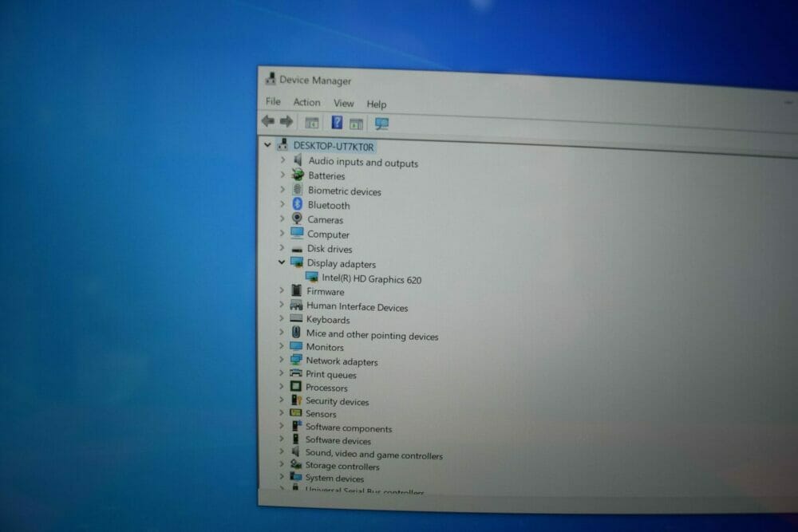Click the Keyboards icon
The height and width of the screenshot is (532, 798).
pyautogui.click(x=296, y=318)
